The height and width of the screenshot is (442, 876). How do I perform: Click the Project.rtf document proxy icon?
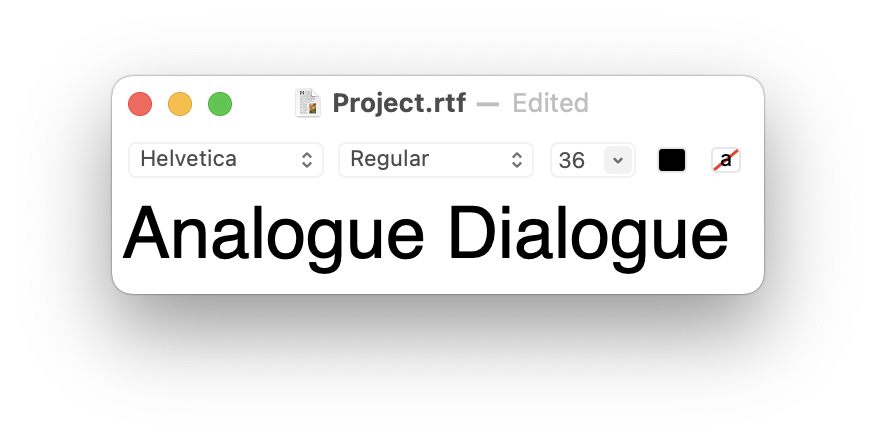tap(308, 103)
